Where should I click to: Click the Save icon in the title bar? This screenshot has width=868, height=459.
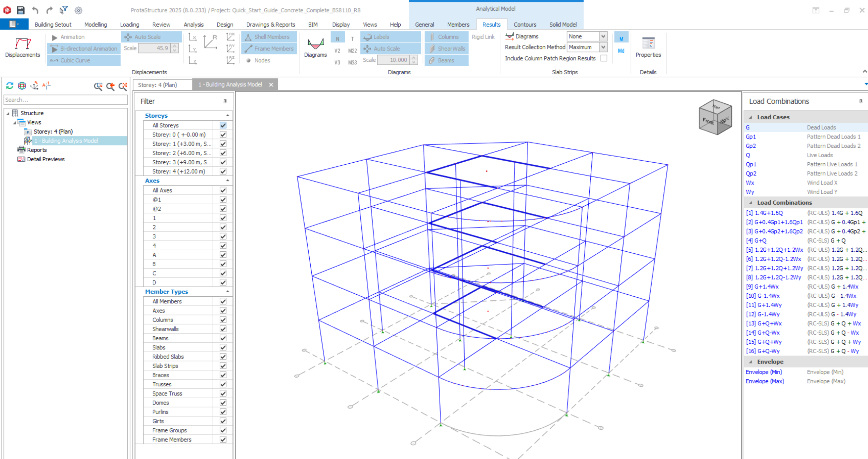(21, 10)
